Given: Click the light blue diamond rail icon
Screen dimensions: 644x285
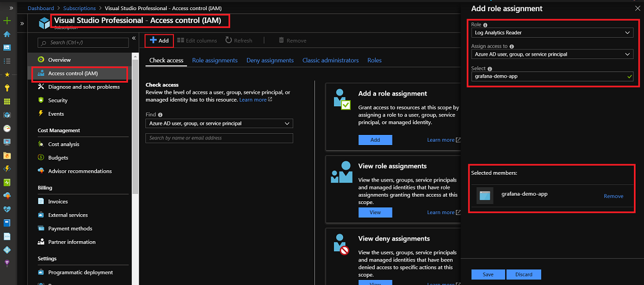Looking at the screenshot, I should click(x=7, y=250).
